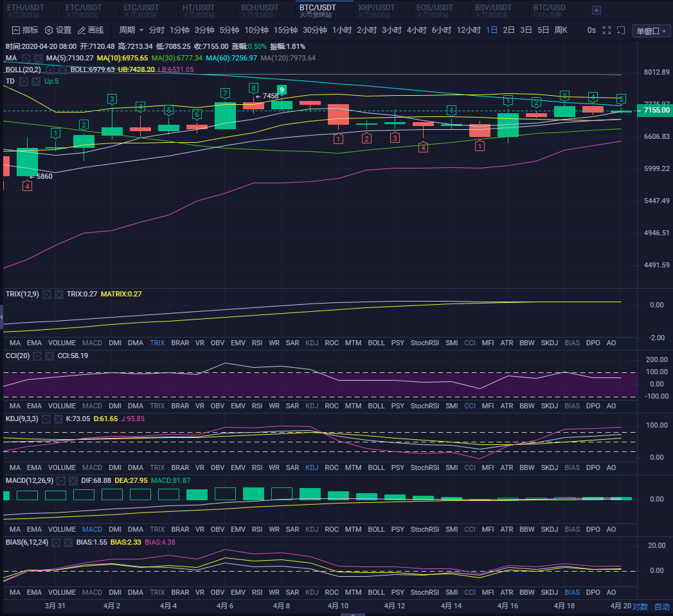Toggle logarithmic scale (对数)
This screenshot has width=673, height=616.
640,606
